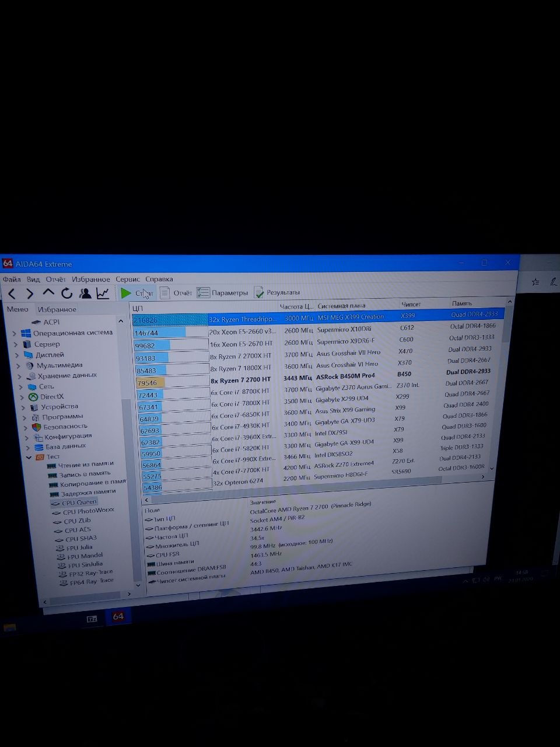Switch to the Избранное sidebar tab
This screenshot has width=560, height=747.
click(57, 309)
